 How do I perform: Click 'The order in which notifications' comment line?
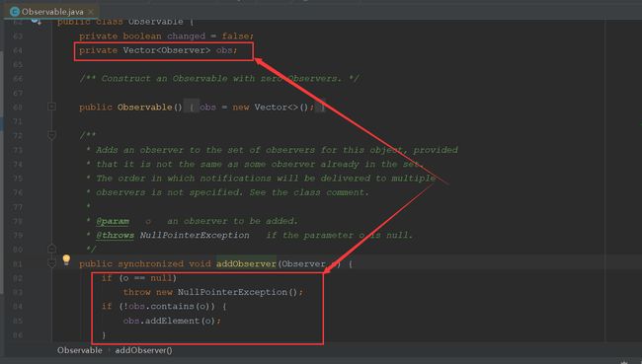point(261,178)
